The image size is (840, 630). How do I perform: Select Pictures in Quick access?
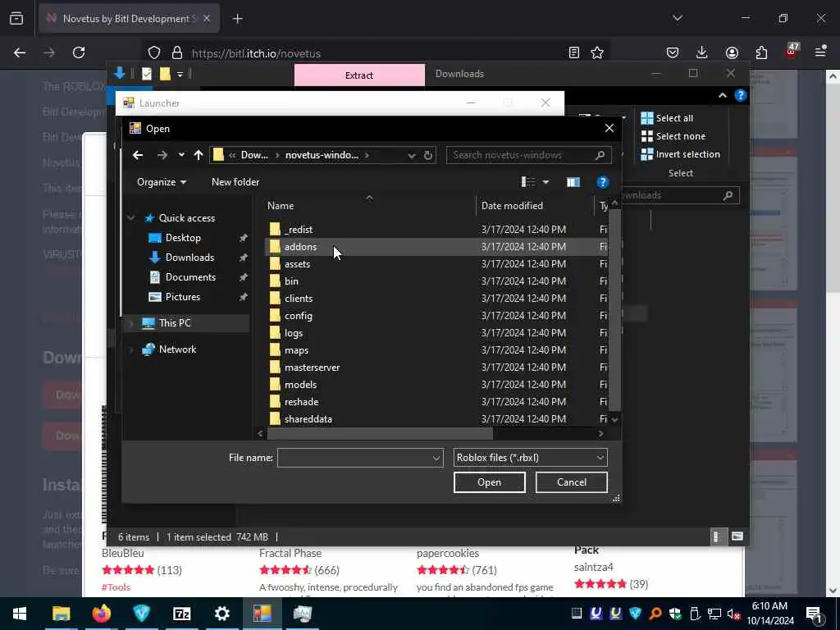pyautogui.click(x=183, y=297)
